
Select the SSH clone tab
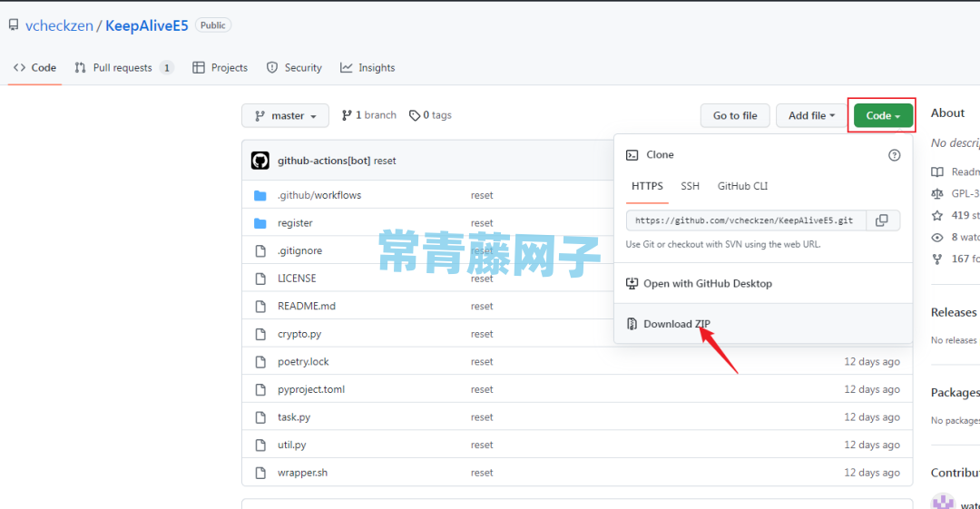pos(690,186)
